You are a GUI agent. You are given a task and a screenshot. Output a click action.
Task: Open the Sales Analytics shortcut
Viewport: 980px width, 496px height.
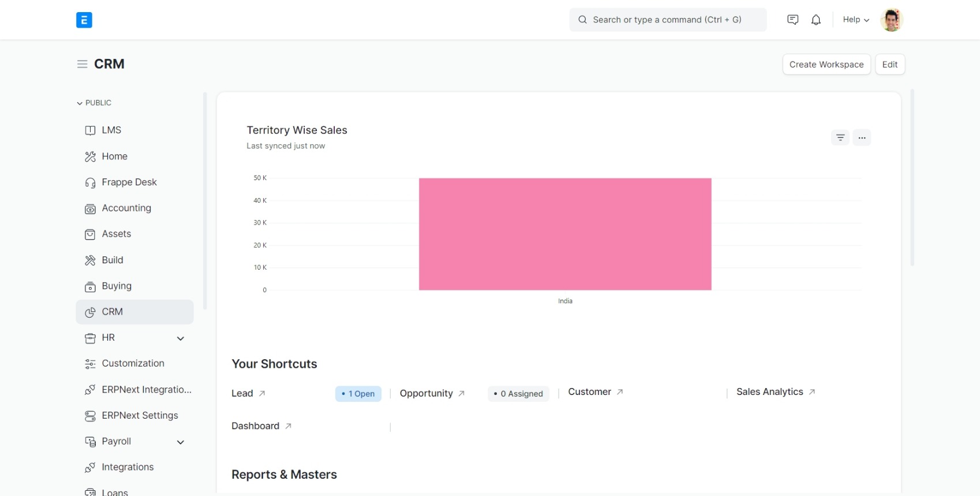[769, 391]
